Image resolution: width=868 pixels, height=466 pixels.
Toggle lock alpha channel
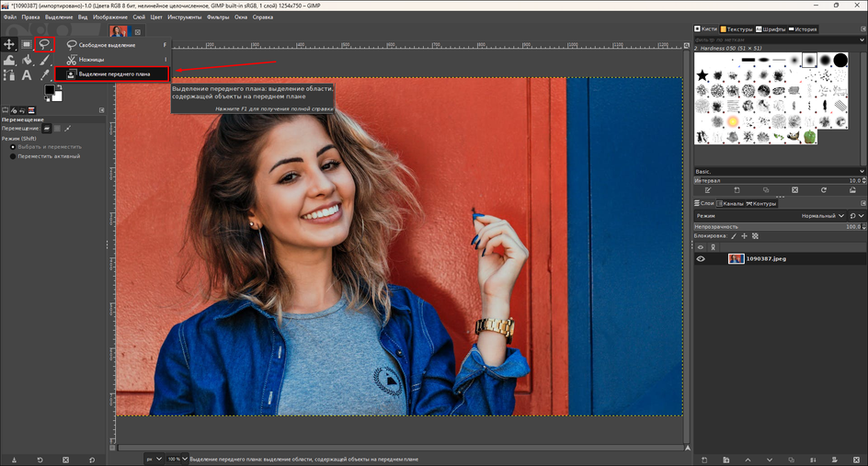755,236
